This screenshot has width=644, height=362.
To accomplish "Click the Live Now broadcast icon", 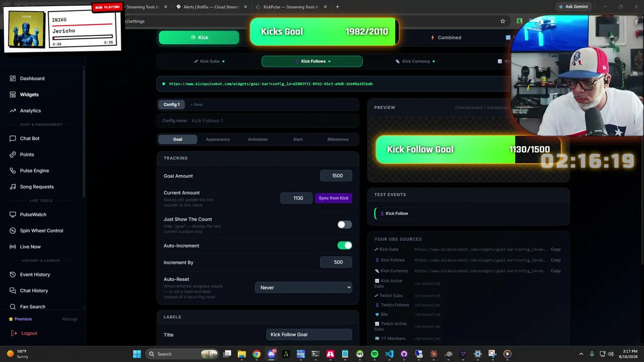I will click(x=13, y=247).
